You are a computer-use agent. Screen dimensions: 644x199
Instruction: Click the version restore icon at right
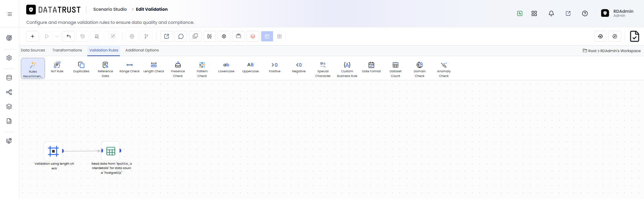600,36
